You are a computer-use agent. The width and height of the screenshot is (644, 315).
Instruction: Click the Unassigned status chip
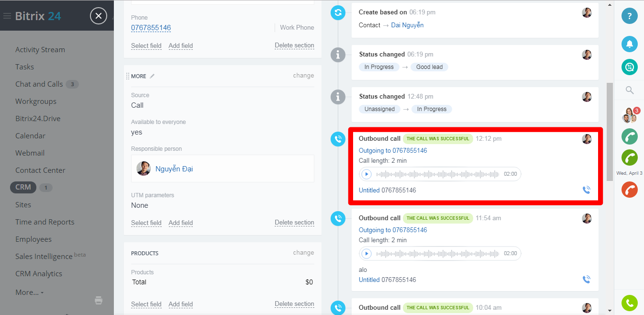[x=379, y=109]
